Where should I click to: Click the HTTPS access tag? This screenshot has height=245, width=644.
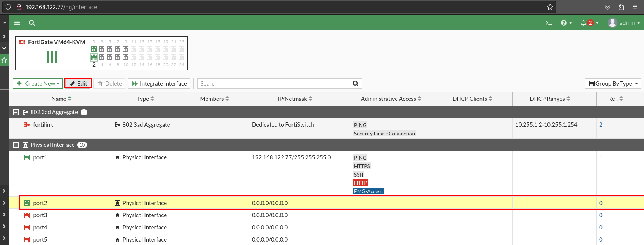click(x=362, y=166)
